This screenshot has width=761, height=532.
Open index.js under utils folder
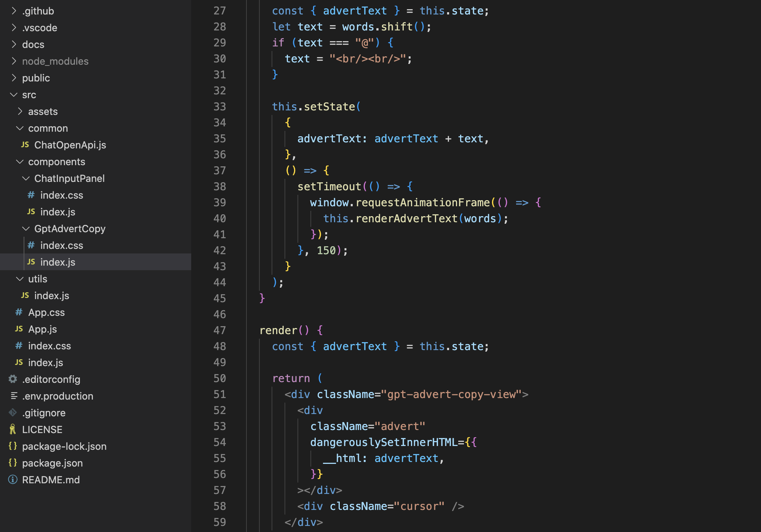[51, 295]
